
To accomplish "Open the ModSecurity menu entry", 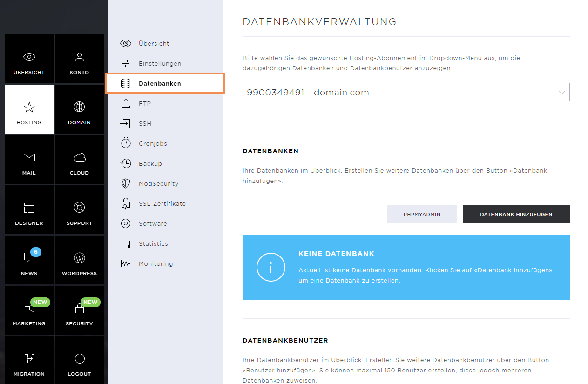I will [x=159, y=183].
